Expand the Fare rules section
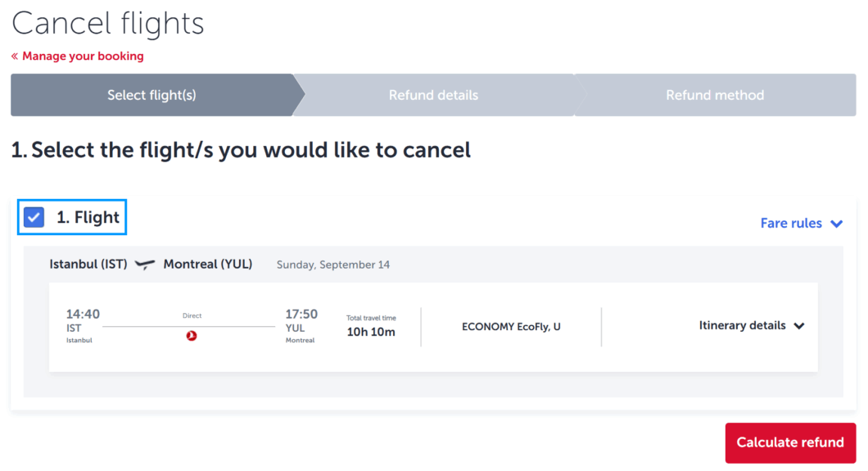Screen dimensions: 868x471 802,223
